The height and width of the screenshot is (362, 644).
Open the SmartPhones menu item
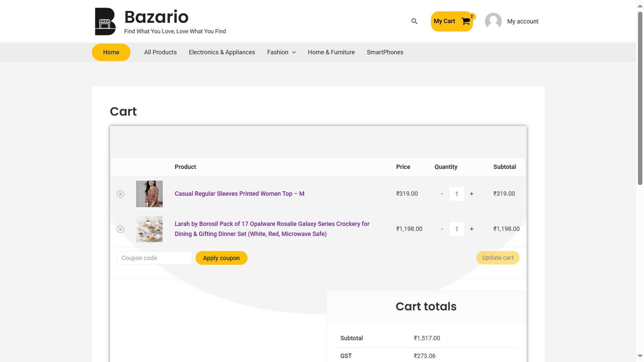coord(385,52)
